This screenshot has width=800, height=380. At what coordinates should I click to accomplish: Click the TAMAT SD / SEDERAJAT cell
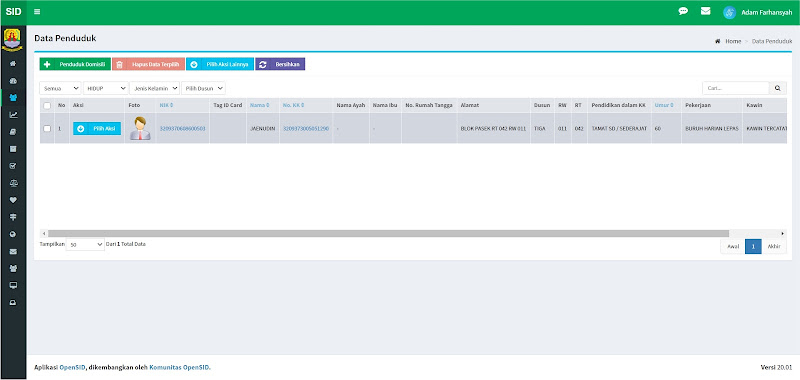pyautogui.click(x=619, y=129)
